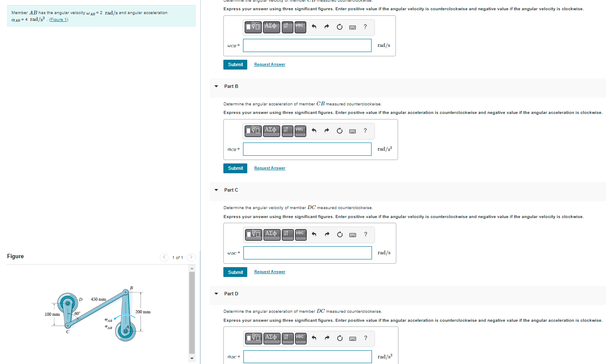
Task: Collapse the Part B section
Action: [x=216, y=86]
